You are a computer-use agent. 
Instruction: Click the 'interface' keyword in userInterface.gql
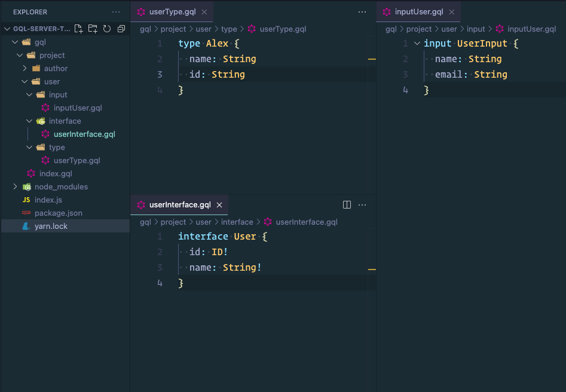[x=203, y=237]
